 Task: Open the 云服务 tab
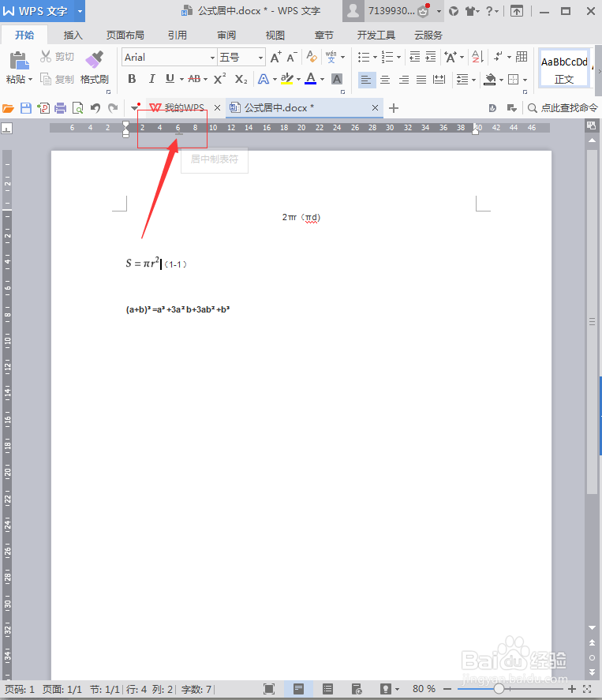coord(428,36)
